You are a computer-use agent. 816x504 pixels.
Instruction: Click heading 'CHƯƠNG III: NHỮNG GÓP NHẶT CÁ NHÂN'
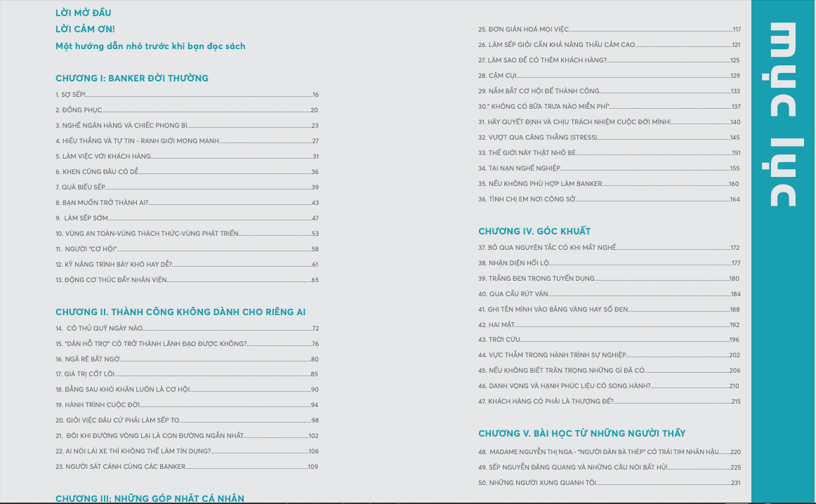tap(150, 498)
